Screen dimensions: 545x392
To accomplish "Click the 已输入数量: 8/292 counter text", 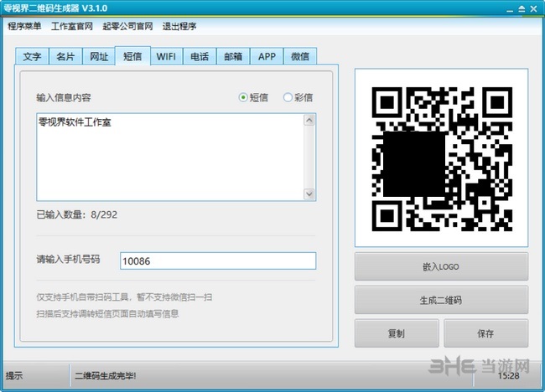I will pyautogui.click(x=77, y=214).
